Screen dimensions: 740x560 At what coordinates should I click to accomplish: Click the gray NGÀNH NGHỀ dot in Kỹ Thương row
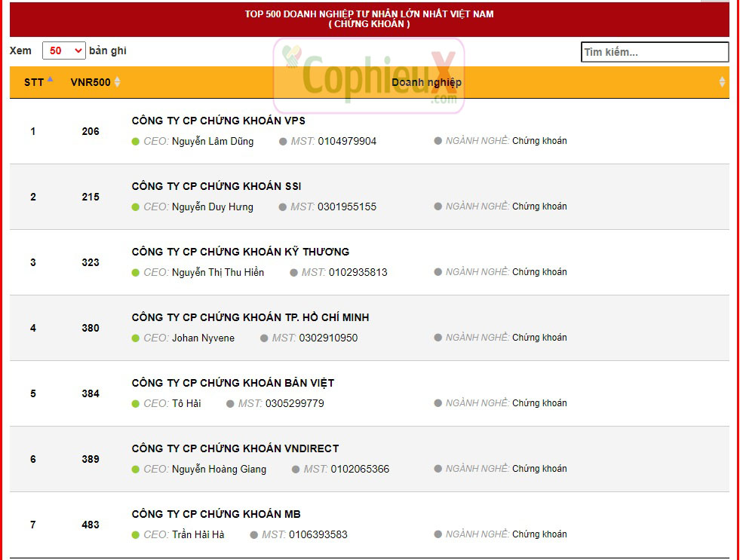point(438,272)
